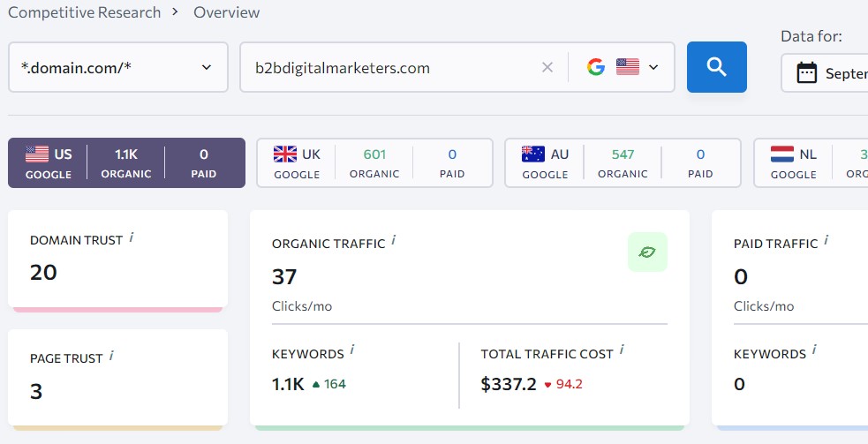Open Domain Trust info icon
This screenshot has height=444, width=868.
point(132,237)
